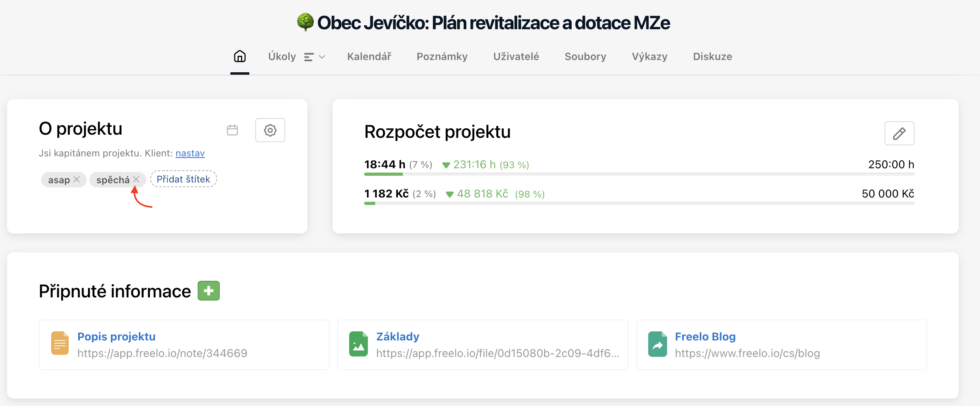Click the share arrow icon for Freelo Blog

point(658,344)
